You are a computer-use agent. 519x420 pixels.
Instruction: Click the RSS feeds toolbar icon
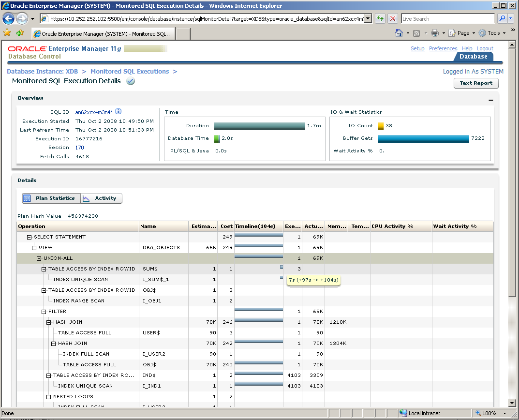(x=416, y=33)
